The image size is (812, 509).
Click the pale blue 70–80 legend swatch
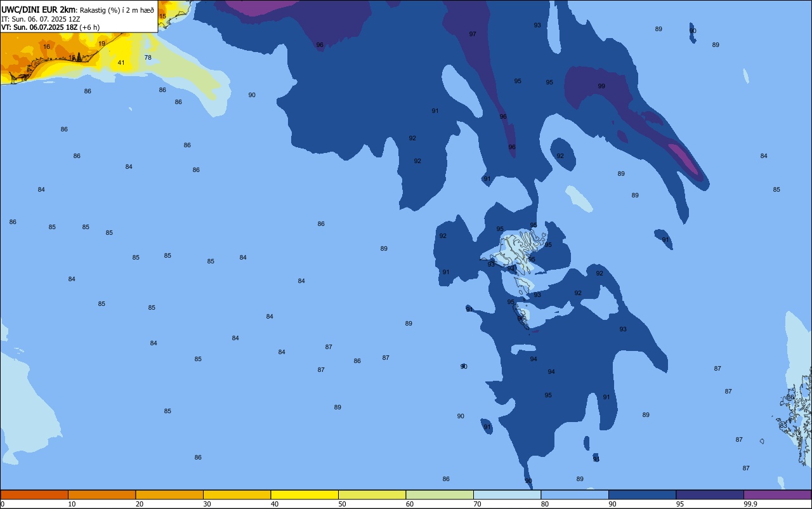tap(507, 495)
